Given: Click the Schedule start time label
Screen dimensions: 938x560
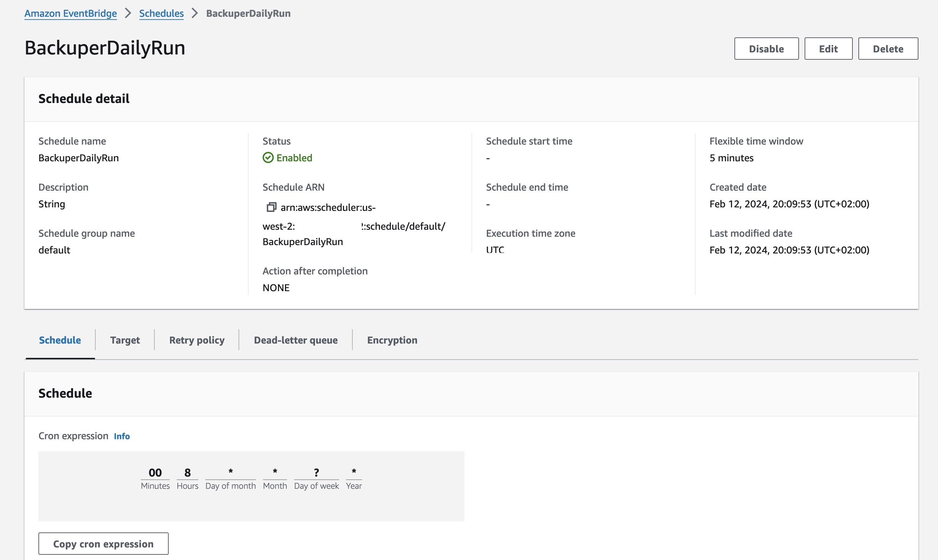Looking at the screenshot, I should [x=529, y=141].
